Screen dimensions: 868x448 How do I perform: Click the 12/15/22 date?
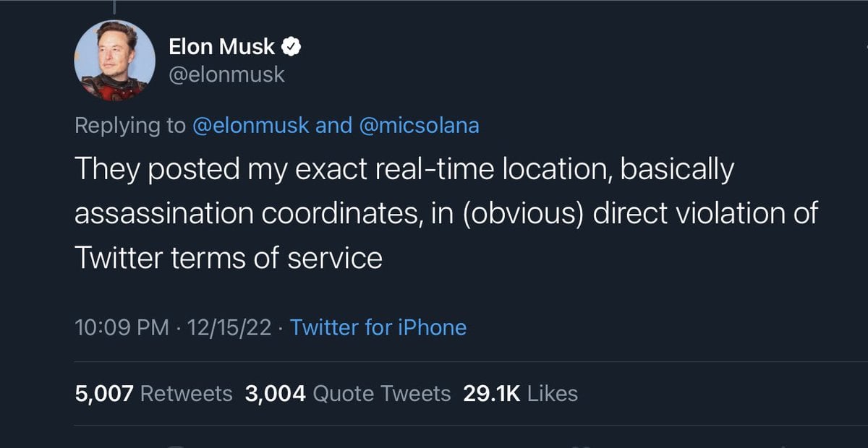(229, 328)
